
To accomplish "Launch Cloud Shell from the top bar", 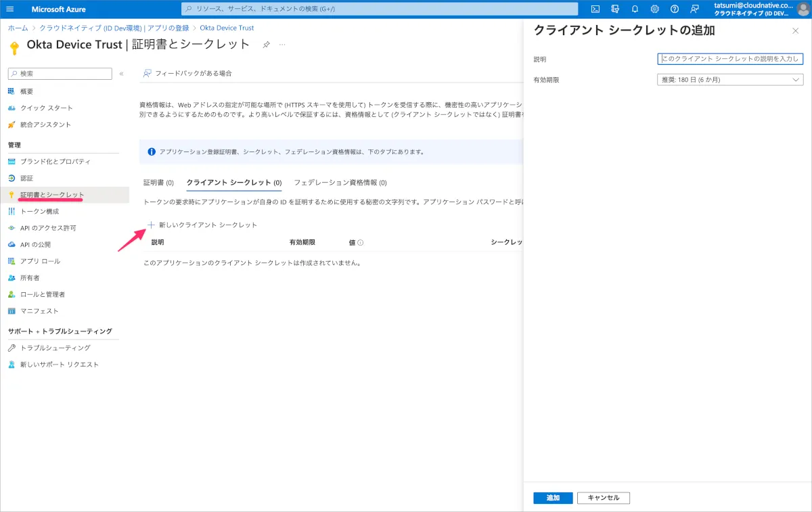I will point(595,9).
